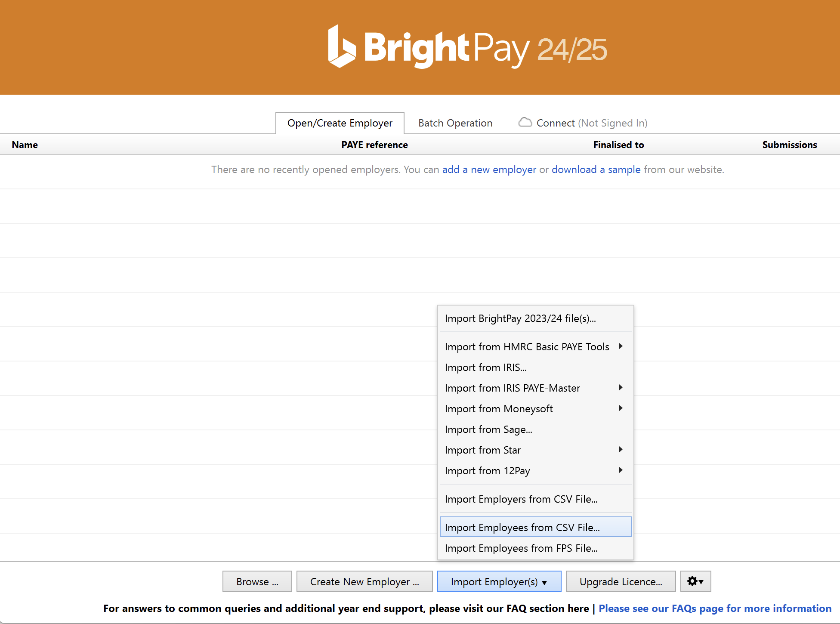Switch to the Batch Operation tab
The height and width of the screenshot is (624, 840).
point(455,123)
